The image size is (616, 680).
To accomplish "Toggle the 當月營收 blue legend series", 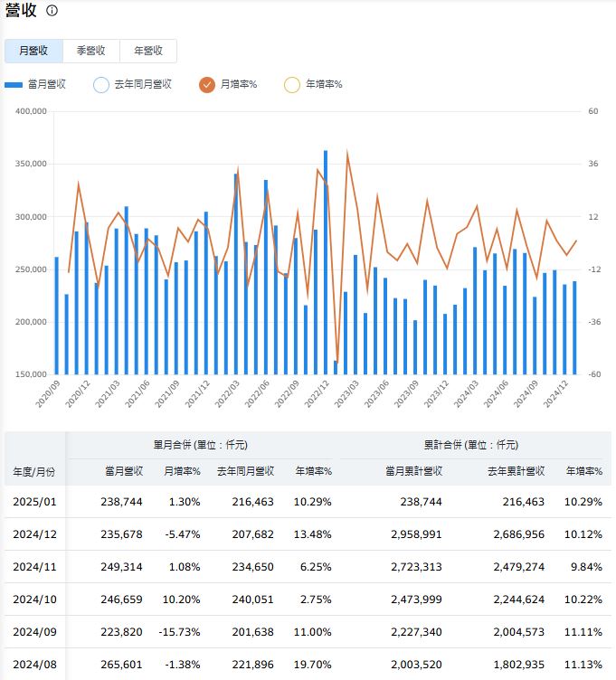I will pyautogui.click(x=35, y=85).
